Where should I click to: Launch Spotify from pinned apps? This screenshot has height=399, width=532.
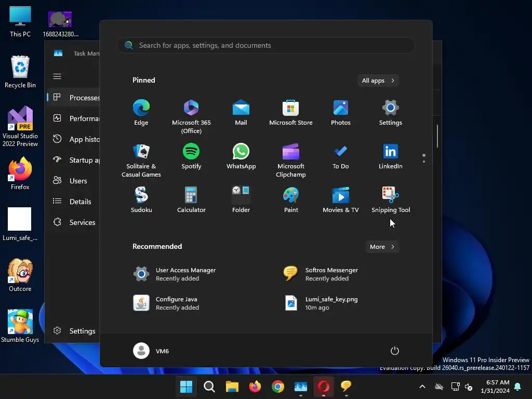pos(191,156)
